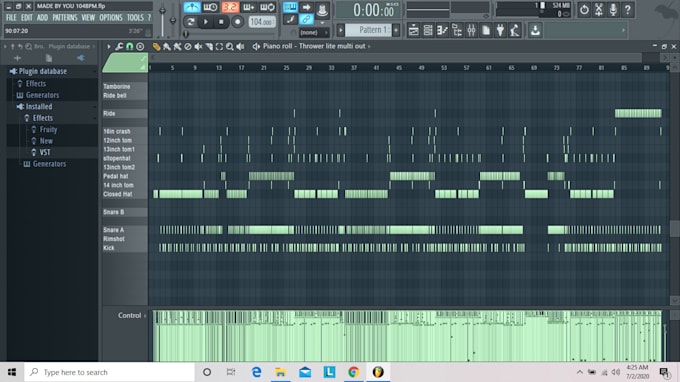This screenshot has width=680, height=382.
Task: Switch between pattern and song mode
Action: [x=190, y=22]
